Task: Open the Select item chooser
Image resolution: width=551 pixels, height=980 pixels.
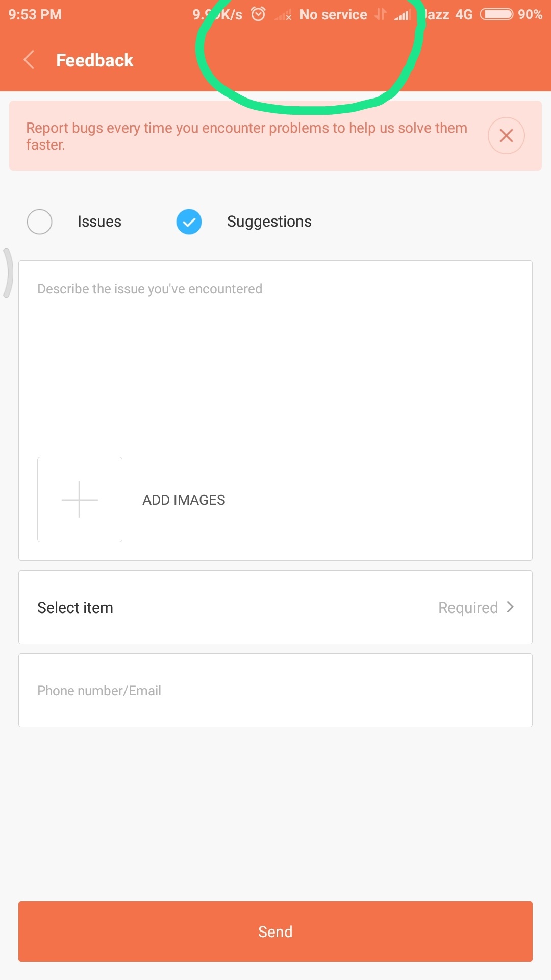Action: click(x=275, y=607)
